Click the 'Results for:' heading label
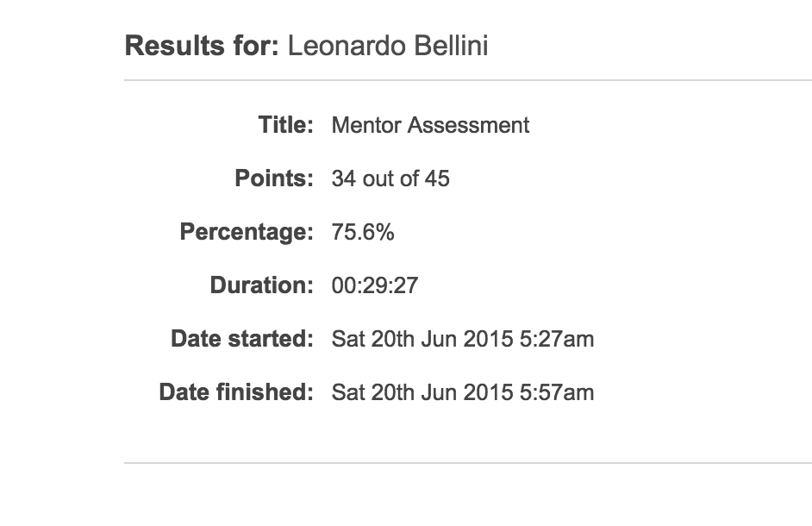The image size is (812, 526). pos(202,46)
